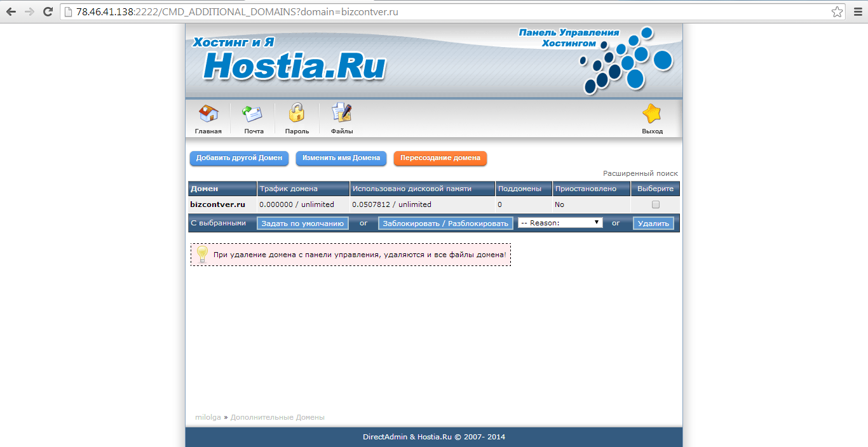
Task: Sort by Поддомены column header
Action: pos(520,189)
